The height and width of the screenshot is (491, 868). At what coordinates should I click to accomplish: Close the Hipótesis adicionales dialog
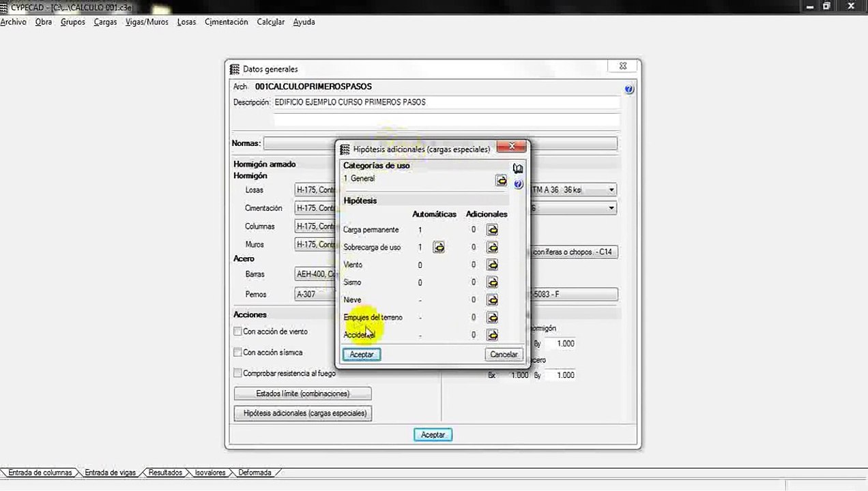tap(511, 147)
